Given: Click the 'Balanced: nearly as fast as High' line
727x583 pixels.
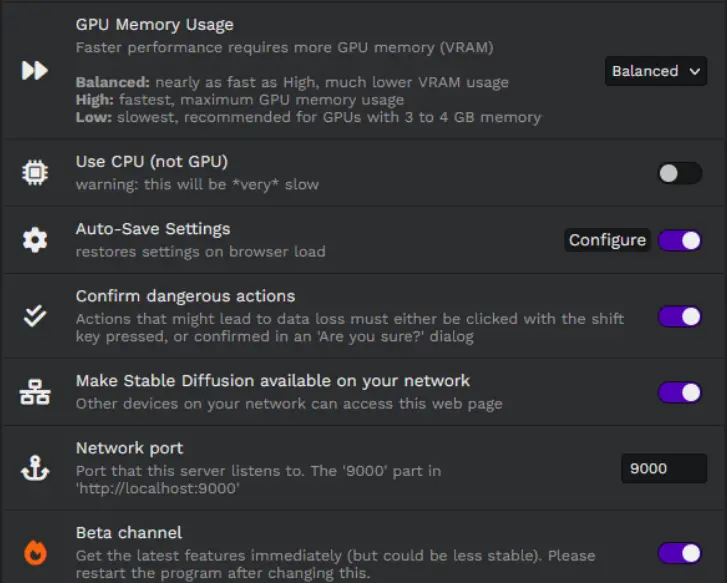Looking at the screenshot, I should coord(292,82).
